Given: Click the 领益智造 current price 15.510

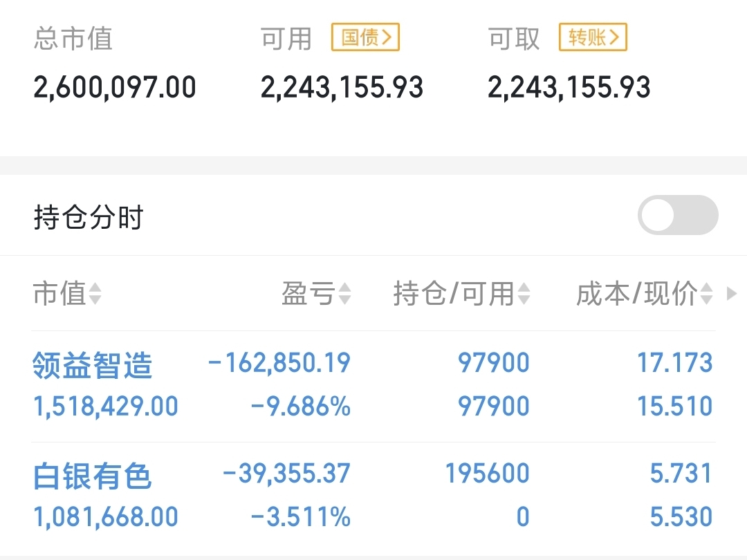Looking at the screenshot, I should coord(675,407).
